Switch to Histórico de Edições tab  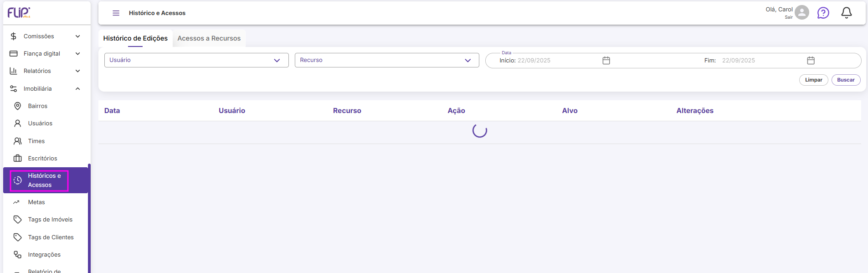coord(135,38)
